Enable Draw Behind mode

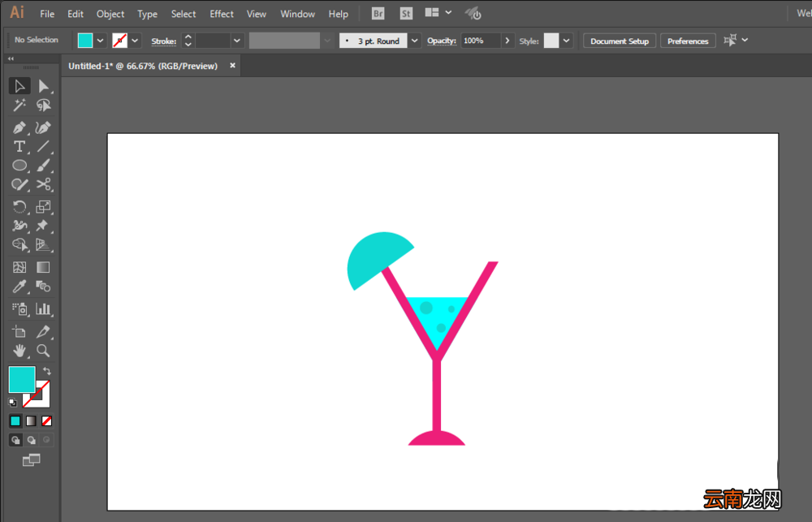point(32,440)
